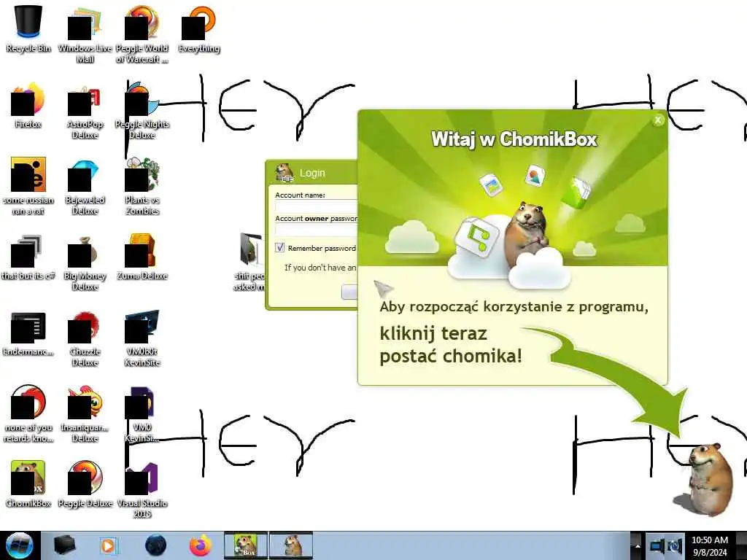Screen dimensions: 747x560
Task: Open the VM0 KevinSi... desktop icon
Action: pos(142,413)
